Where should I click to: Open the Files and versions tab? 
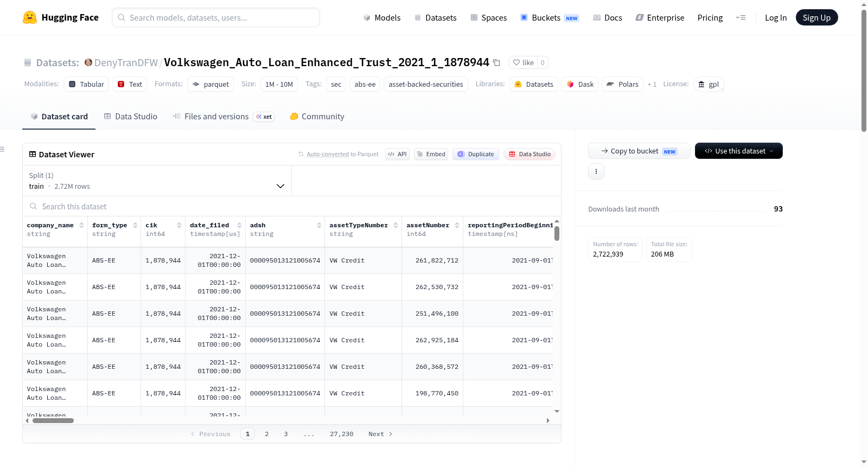click(x=224, y=116)
